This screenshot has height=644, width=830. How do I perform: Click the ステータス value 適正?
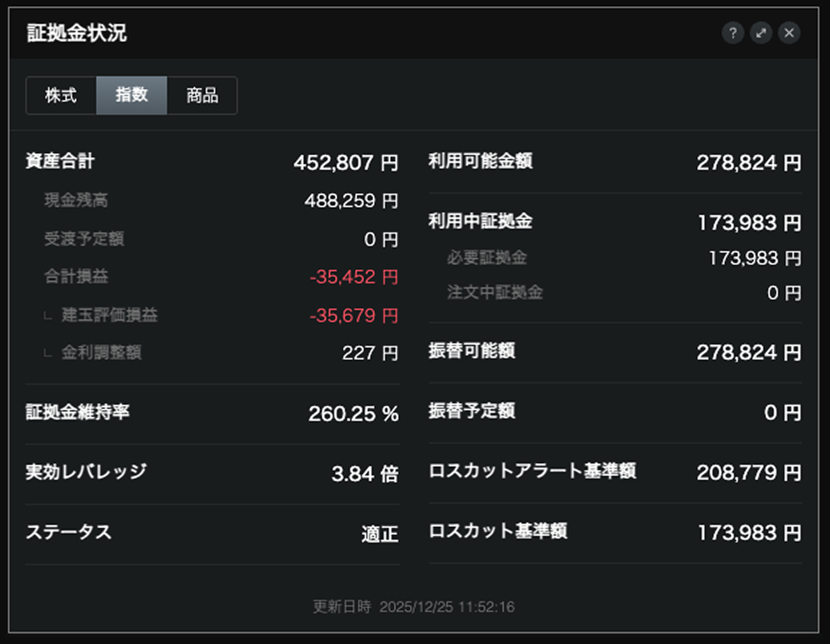click(x=380, y=534)
